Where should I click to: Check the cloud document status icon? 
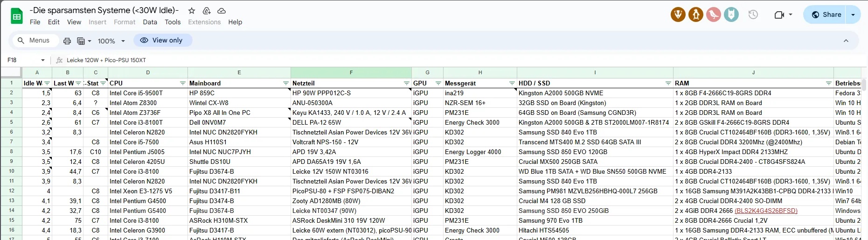coord(222,10)
